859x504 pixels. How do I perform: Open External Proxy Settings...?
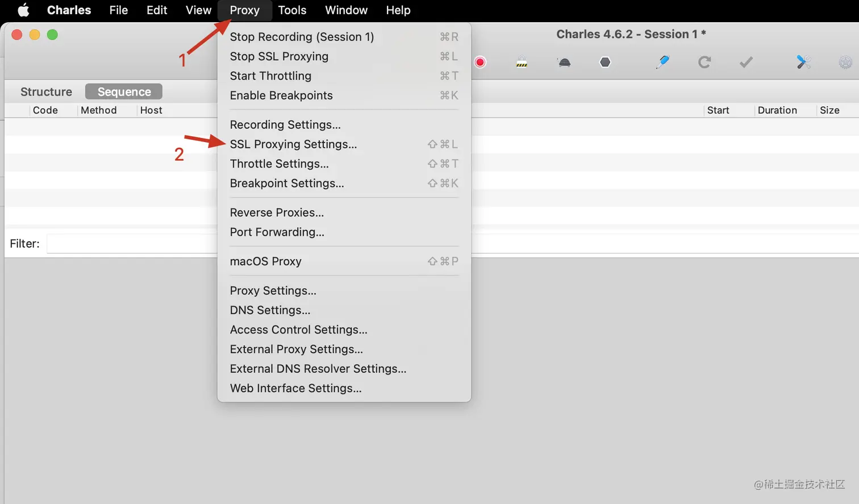point(344,349)
